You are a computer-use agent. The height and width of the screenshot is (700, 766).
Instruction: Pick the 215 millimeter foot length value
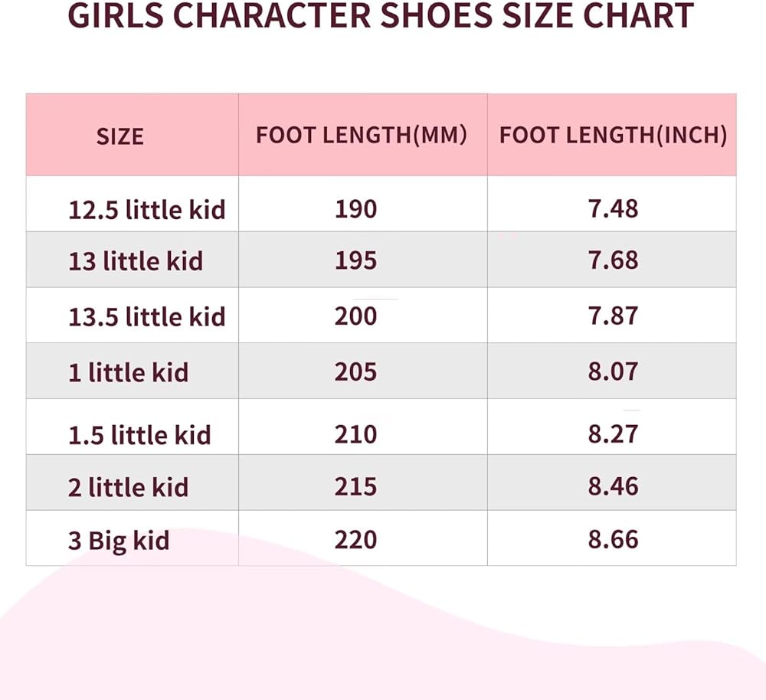pyautogui.click(x=355, y=486)
